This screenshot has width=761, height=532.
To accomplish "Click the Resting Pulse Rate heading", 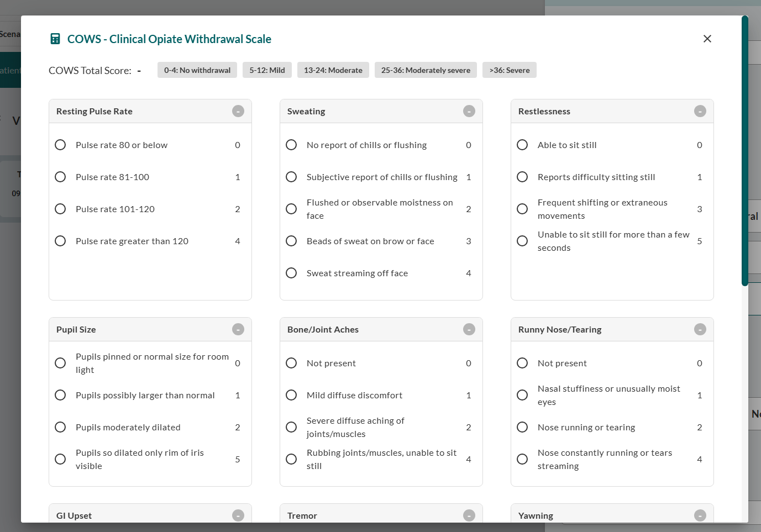I will (x=95, y=111).
